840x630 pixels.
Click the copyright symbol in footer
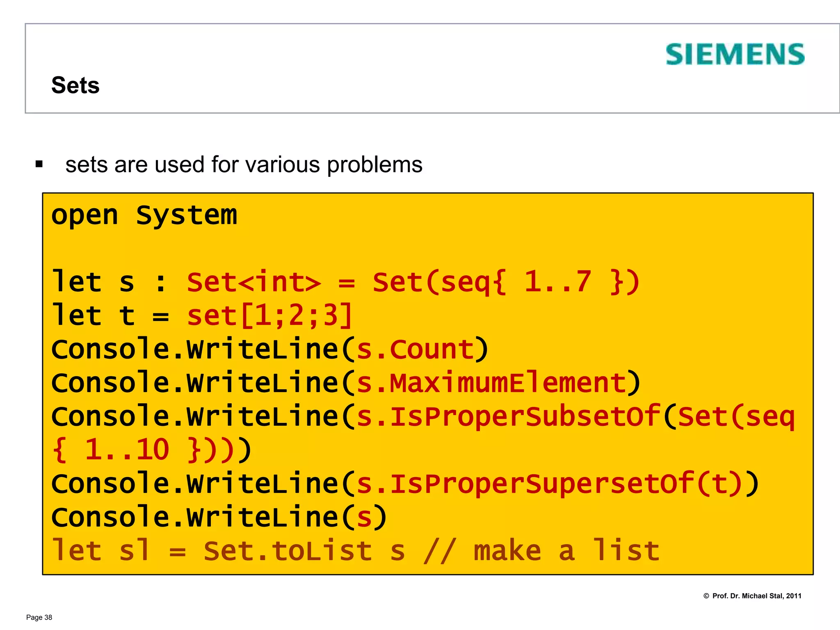(x=706, y=596)
